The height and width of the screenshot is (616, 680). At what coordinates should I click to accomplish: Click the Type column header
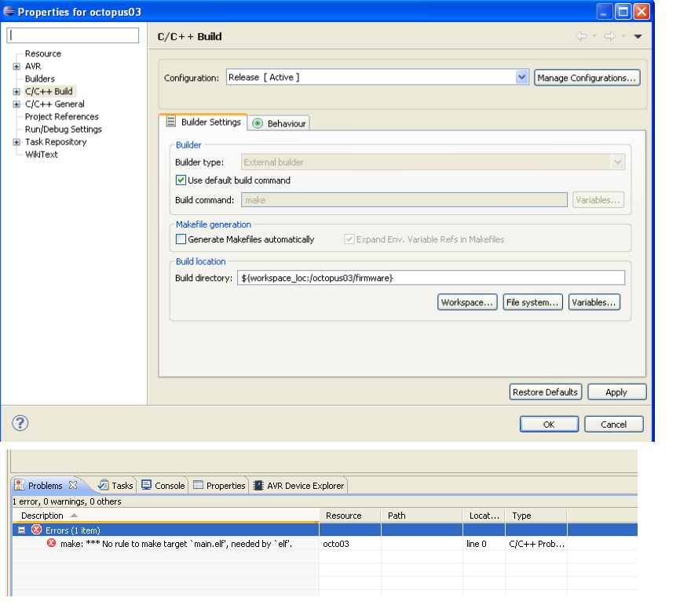(536, 516)
